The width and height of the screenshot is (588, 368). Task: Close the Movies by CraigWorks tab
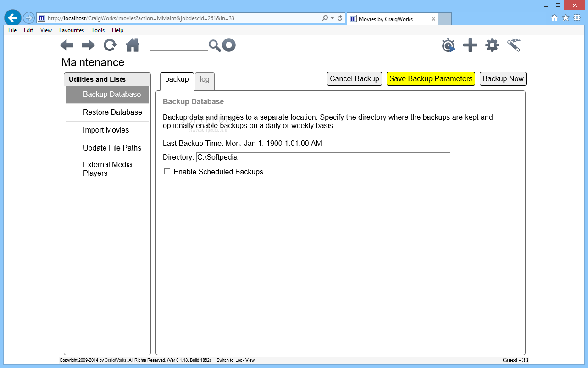pos(433,19)
